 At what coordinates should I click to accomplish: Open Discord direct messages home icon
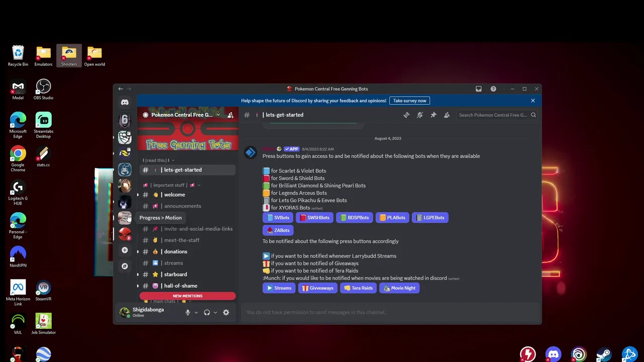click(x=125, y=102)
